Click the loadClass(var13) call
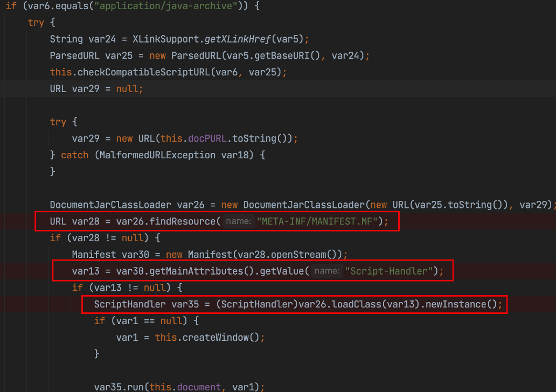The height and width of the screenshot is (392, 556). point(376,304)
